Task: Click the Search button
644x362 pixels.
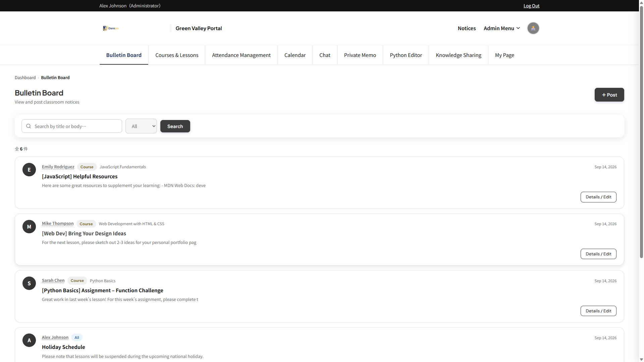Action: (175, 126)
